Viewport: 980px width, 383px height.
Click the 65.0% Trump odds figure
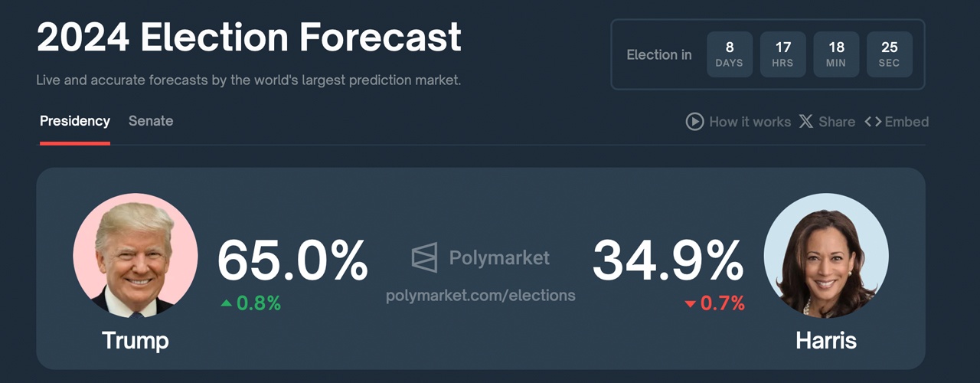(x=292, y=260)
